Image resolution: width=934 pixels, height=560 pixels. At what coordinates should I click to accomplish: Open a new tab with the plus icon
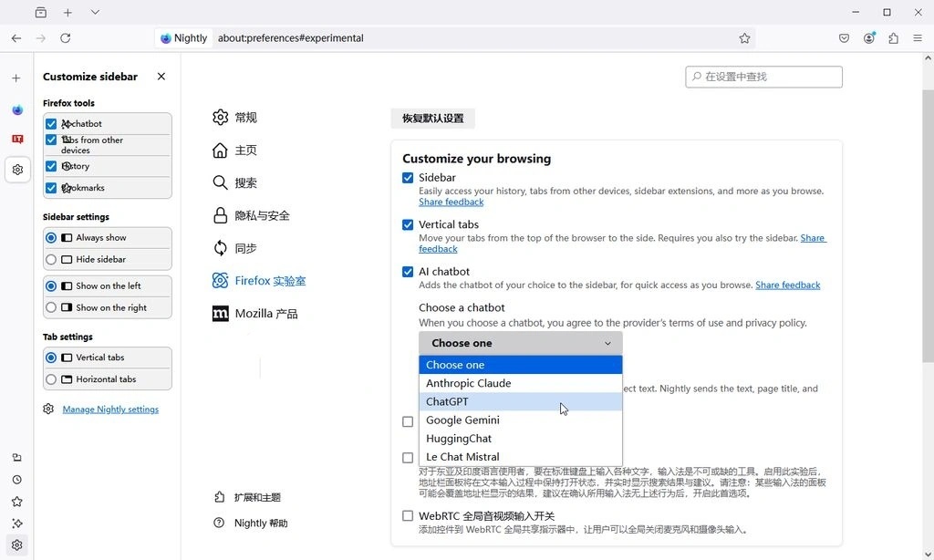[x=67, y=12]
